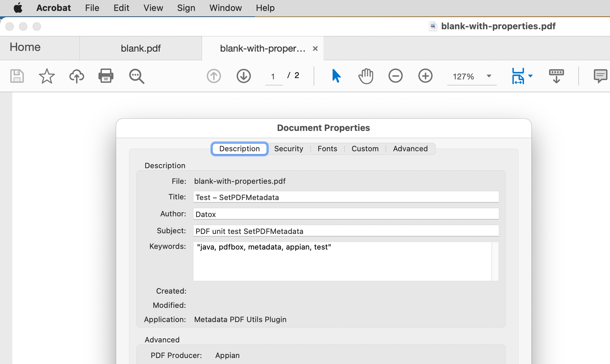Open the Acrobat menu

click(54, 8)
